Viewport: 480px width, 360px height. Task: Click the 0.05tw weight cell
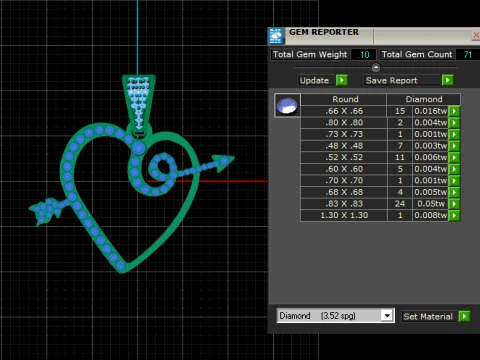[x=430, y=204]
